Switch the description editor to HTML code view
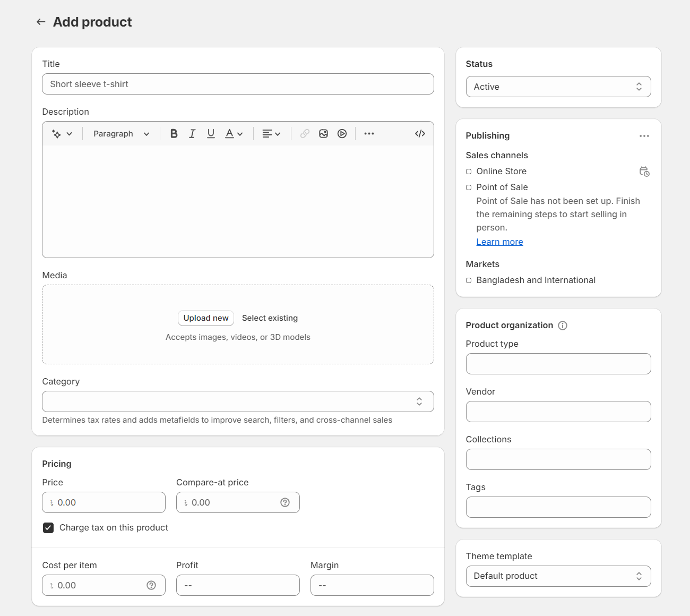 point(420,133)
